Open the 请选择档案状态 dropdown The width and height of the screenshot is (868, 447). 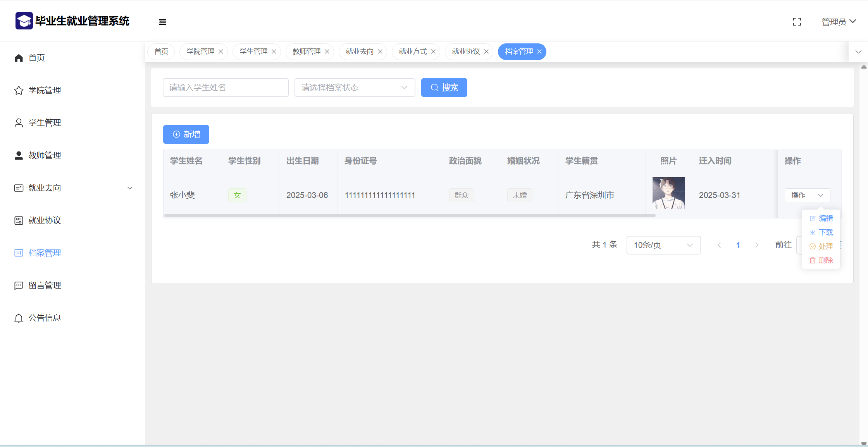pos(355,88)
